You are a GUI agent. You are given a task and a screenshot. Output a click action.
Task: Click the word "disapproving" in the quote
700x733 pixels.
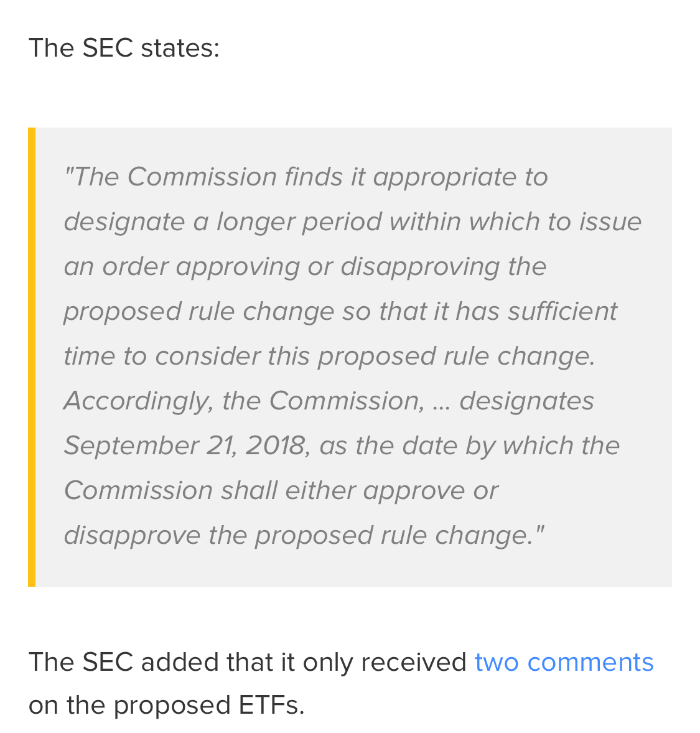coord(420,266)
